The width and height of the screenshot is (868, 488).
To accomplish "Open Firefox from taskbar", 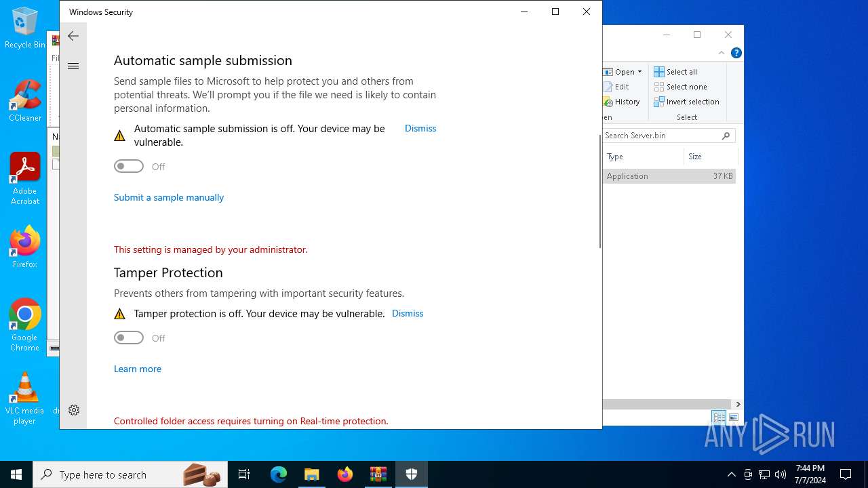I will coord(345,474).
